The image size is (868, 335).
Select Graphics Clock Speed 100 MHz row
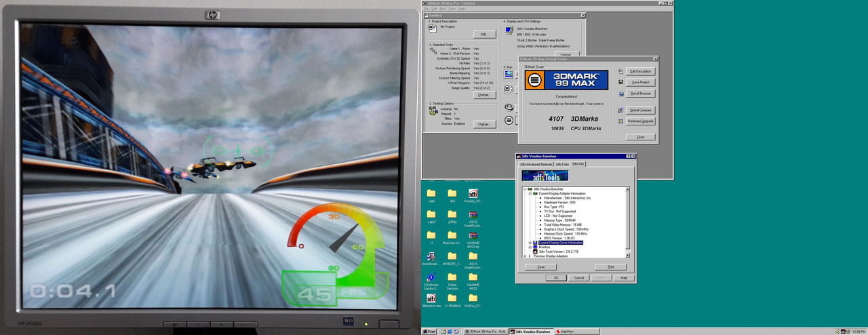coord(566,229)
